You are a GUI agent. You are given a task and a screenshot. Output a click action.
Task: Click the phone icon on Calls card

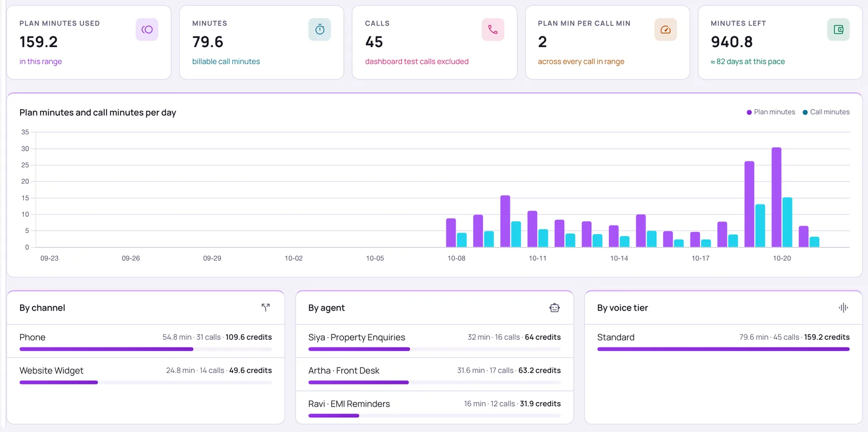click(493, 30)
